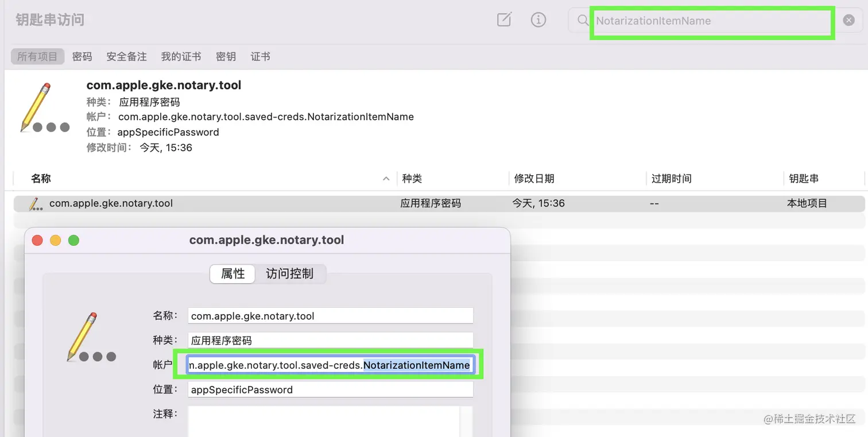Select the 密码 category filter

[82, 56]
